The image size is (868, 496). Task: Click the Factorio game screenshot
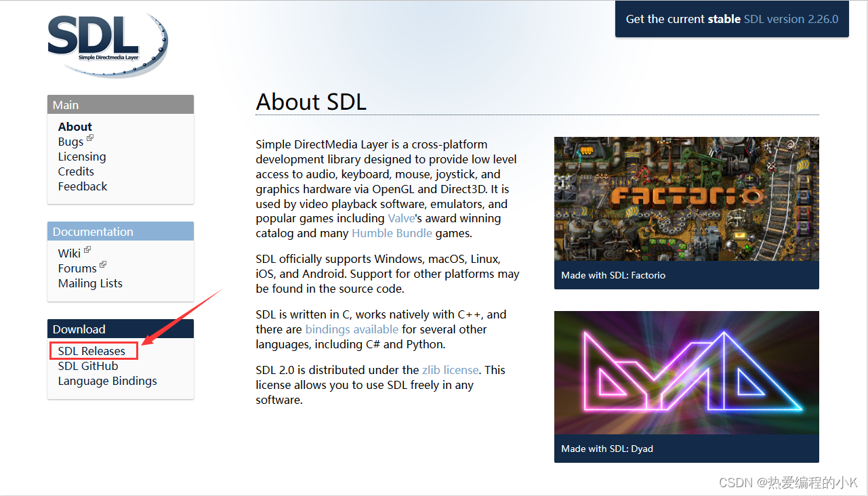[686, 199]
